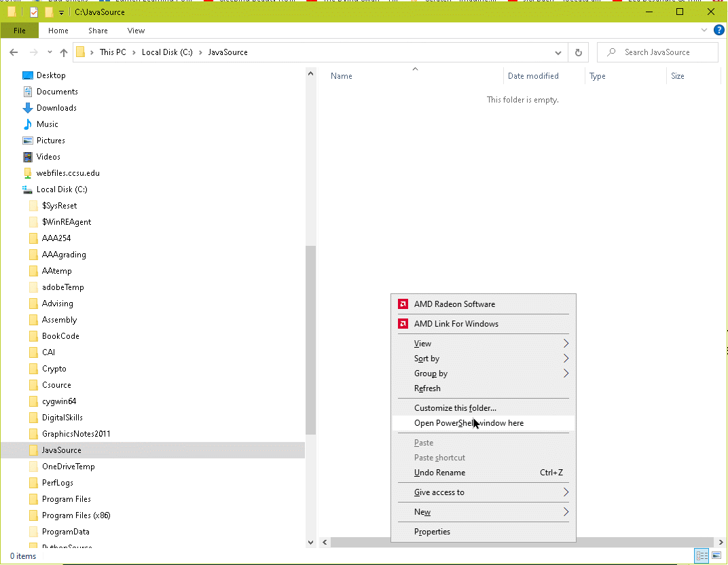Viewport: 728px width, 565px height.
Task: Click the Search JavaSource field
Action: pos(657,52)
